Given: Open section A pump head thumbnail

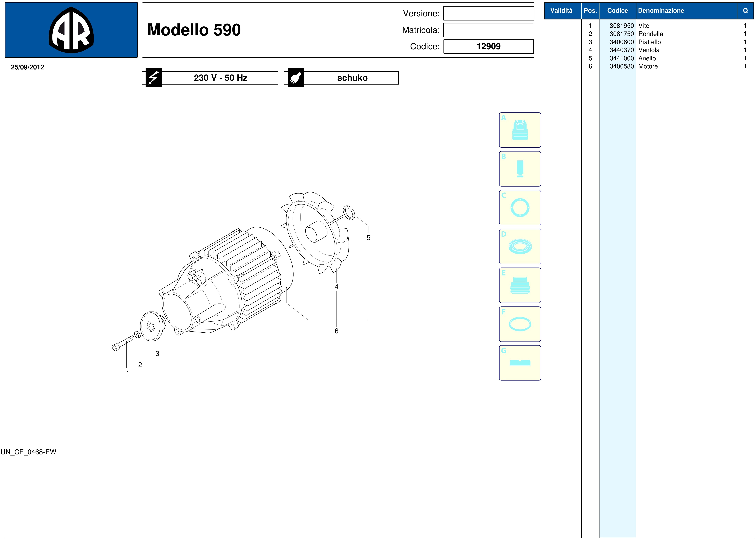Looking at the screenshot, I should pyautogui.click(x=520, y=130).
